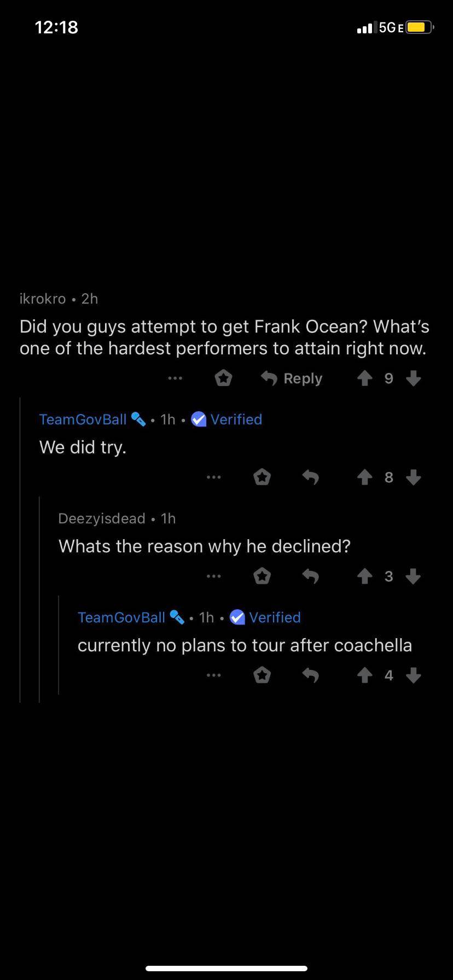Tap the reply arrow under the coachella comment
The height and width of the screenshot is (980, 453).
(x=310, y=675)
